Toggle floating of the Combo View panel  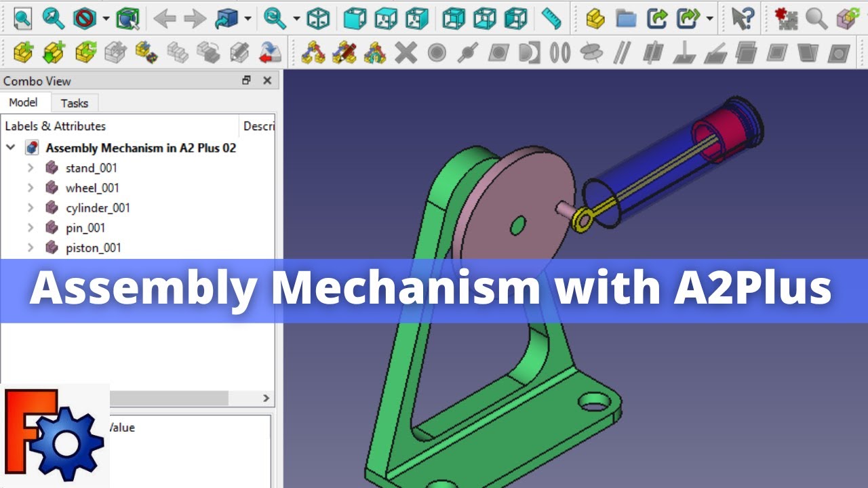[x=246, y=81]
